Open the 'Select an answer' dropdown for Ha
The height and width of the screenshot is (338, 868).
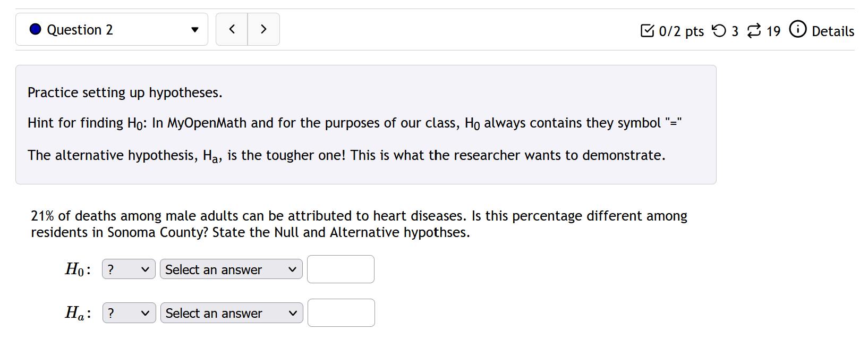tap(231, 312)
